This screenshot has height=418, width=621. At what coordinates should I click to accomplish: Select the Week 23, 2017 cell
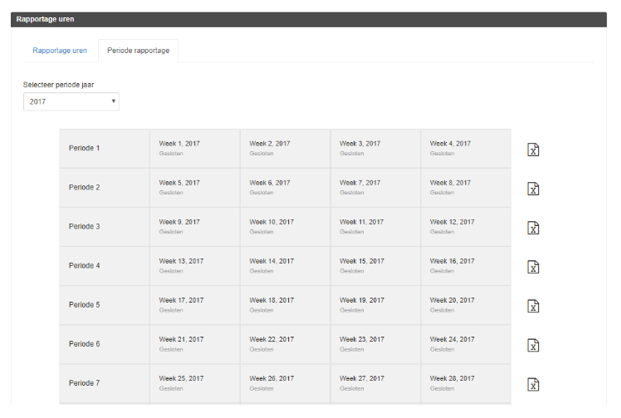[x=375, y=345]
